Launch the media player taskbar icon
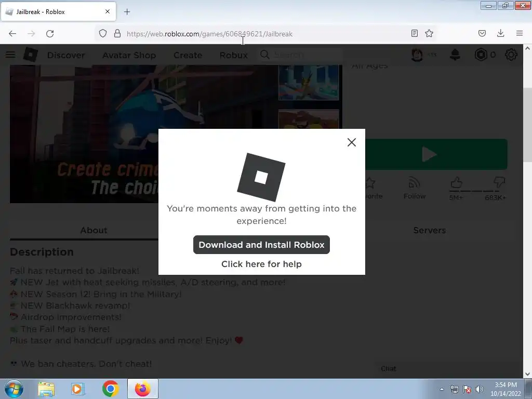The height and width of the screenshot is (399, 532). pyautogui.click(x=78, y=389)
